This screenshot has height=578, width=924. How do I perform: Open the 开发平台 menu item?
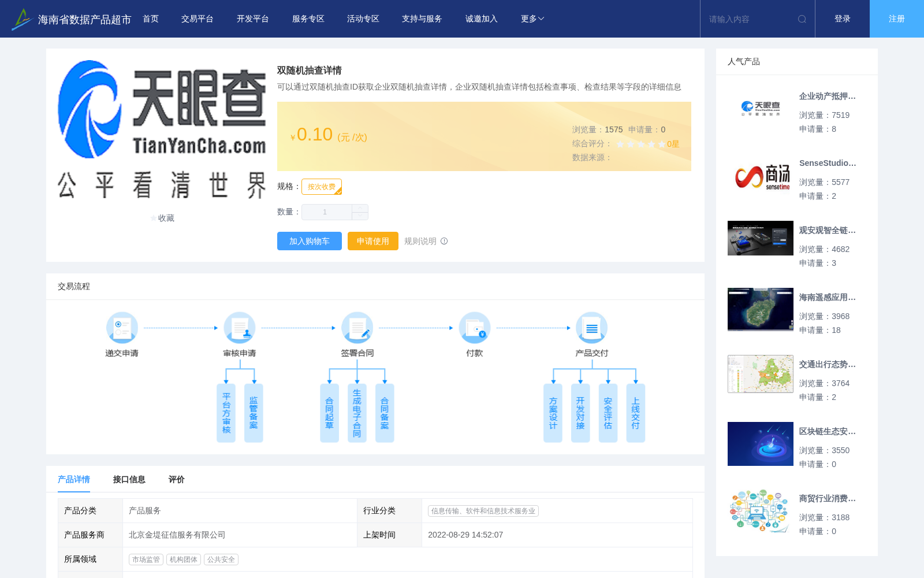[x=253, y=19]
